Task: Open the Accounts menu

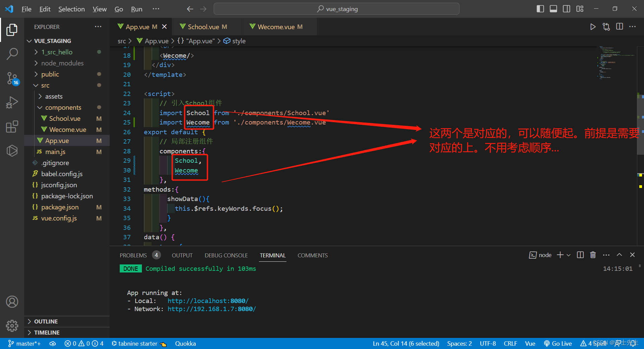Action: tap(12, 302)
